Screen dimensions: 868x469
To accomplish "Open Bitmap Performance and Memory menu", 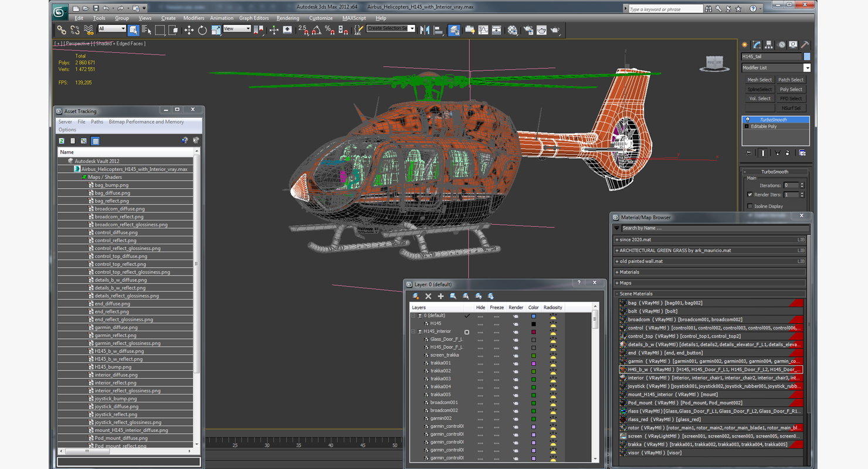I will tap(146, 122).
